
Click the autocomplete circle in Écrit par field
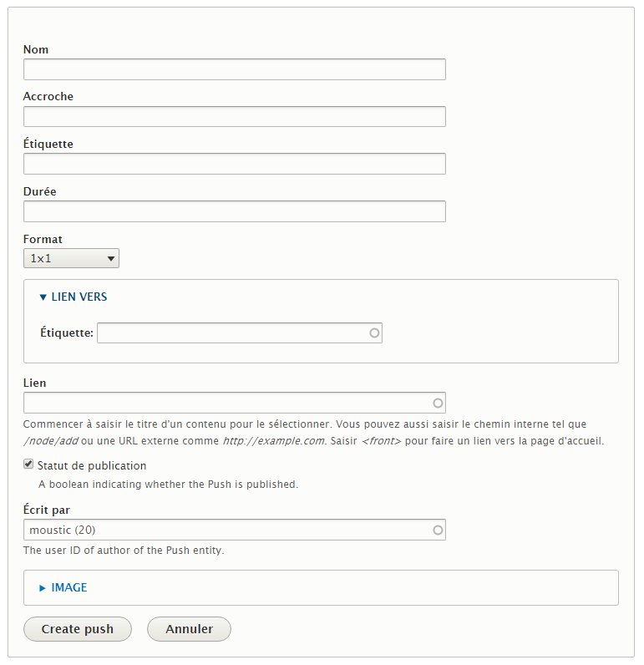[x=438, y=530]
